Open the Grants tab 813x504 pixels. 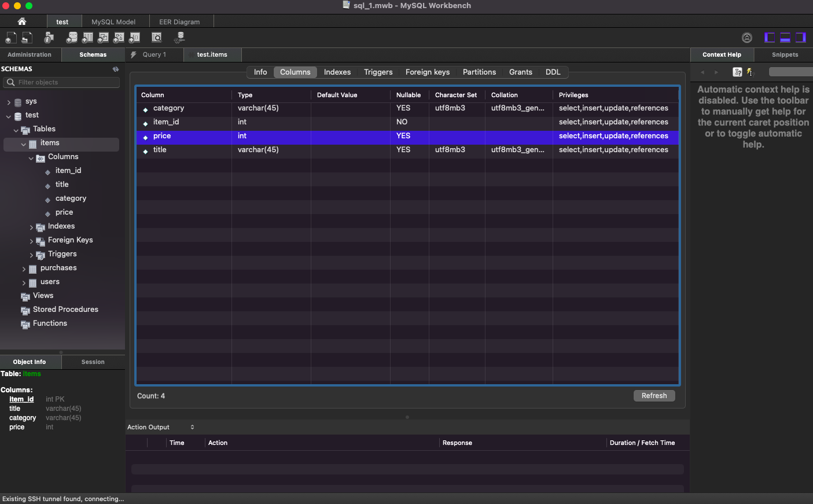point(521,72)
